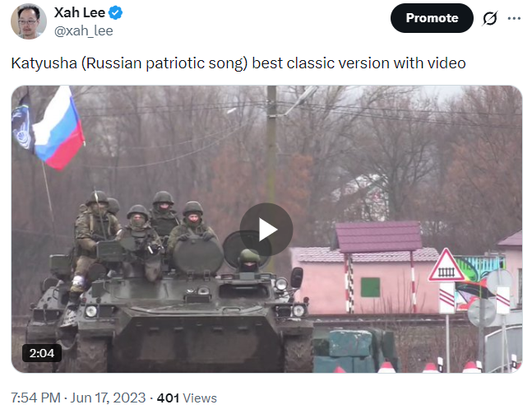Open the post timestamp Jun 17, 2023

click(x=108, y=398)
